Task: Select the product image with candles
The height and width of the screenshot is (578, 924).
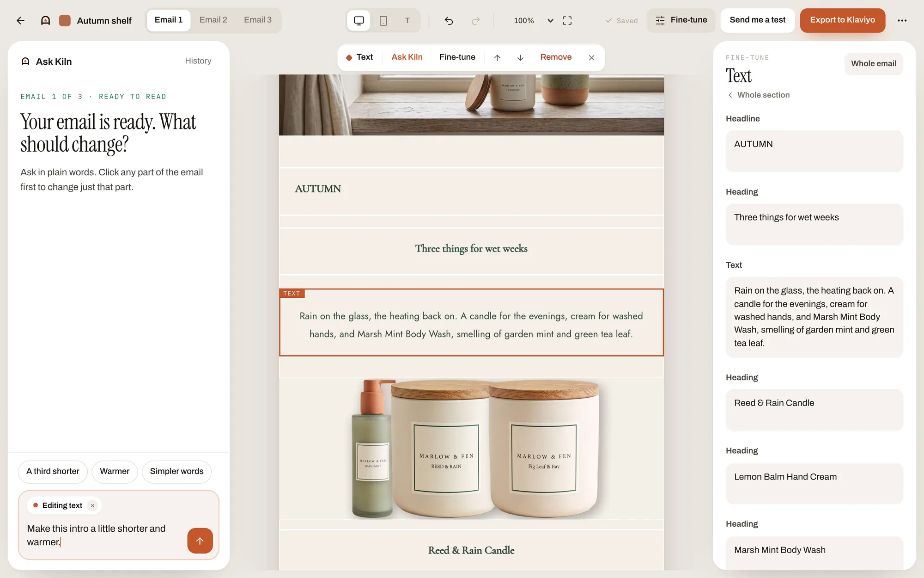Action: (471, 449)
